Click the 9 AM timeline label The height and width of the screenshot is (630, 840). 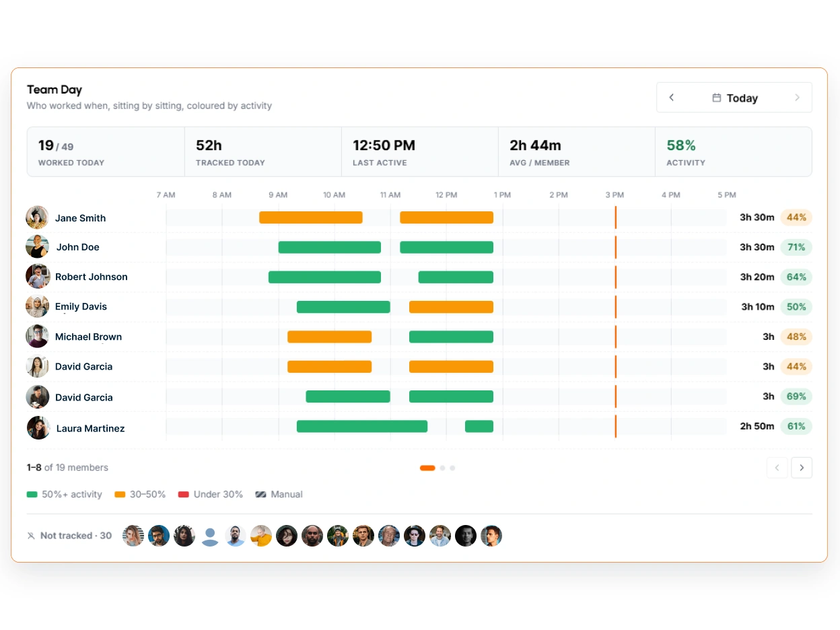278,195
